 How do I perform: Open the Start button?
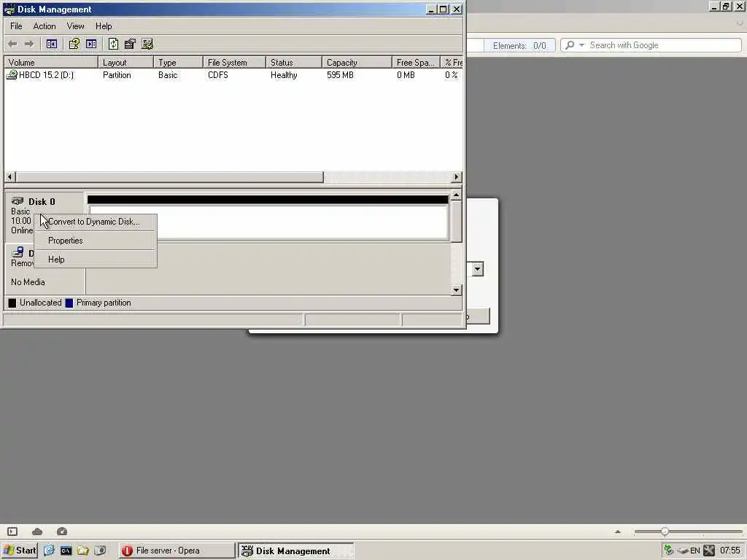tap(20, 551)
